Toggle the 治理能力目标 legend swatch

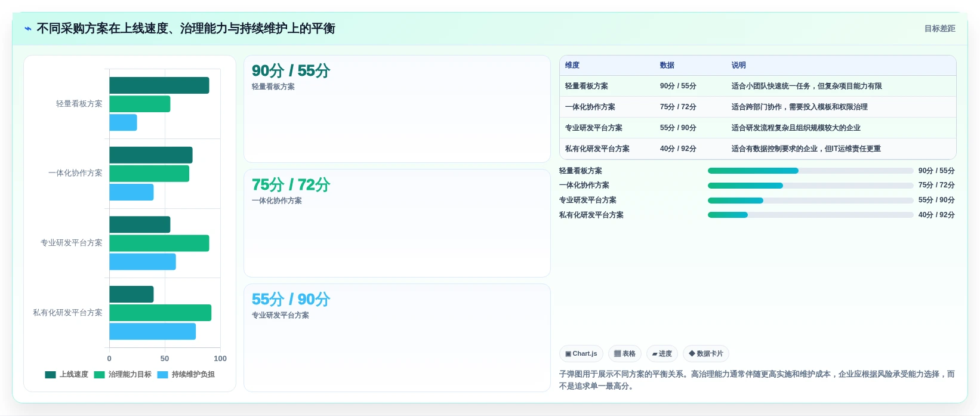[99, 375]
